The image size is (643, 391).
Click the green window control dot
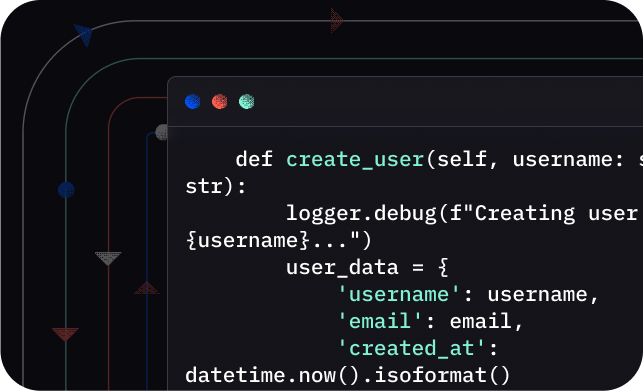(x=246, y=101)
